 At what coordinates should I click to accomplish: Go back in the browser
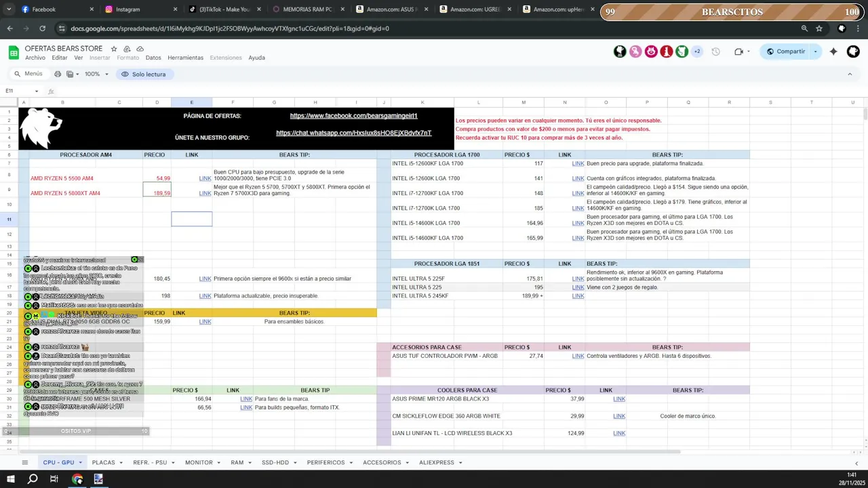9,28
